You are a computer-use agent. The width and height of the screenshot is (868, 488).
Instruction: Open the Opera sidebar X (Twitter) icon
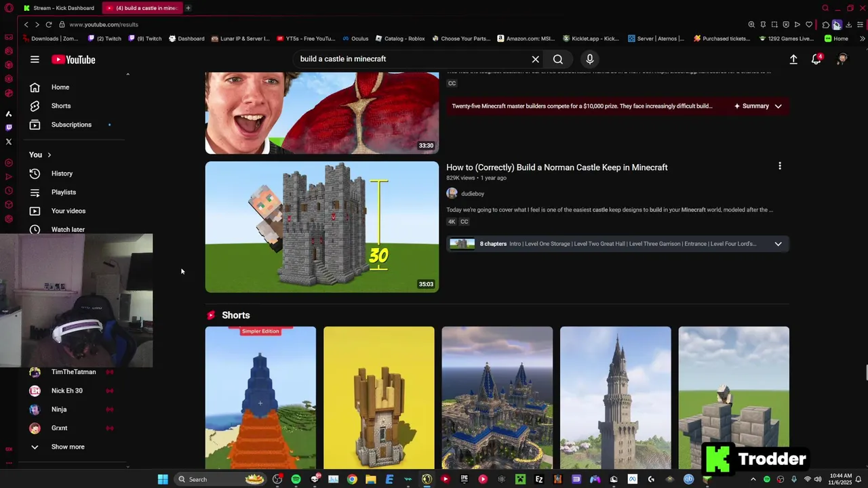[x=9, y=142]
